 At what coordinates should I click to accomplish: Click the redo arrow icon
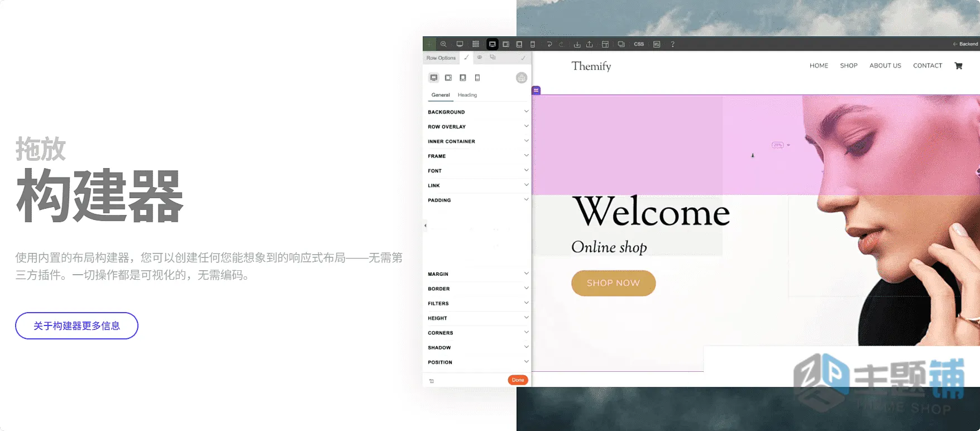(x=561, y=44)
